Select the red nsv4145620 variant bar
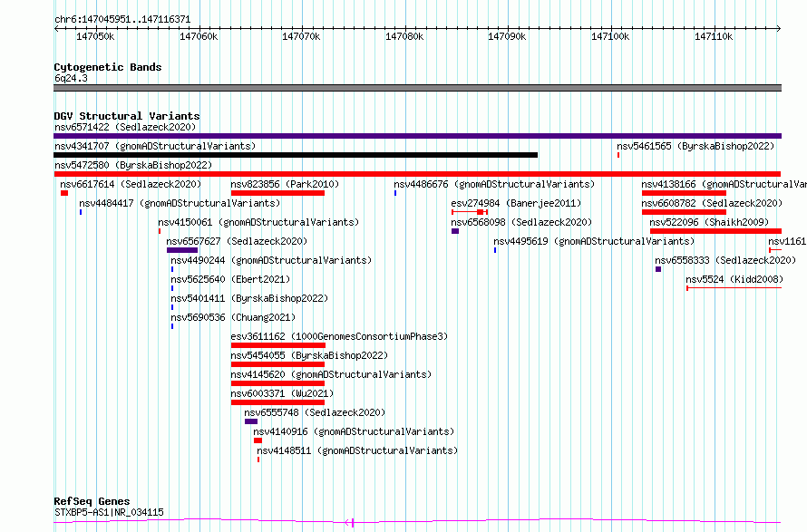The image size is (807, 532). coord(278,383)
